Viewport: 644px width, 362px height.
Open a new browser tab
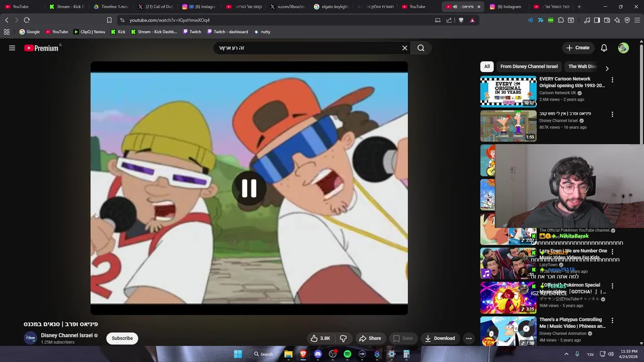[x=579, y=7]
